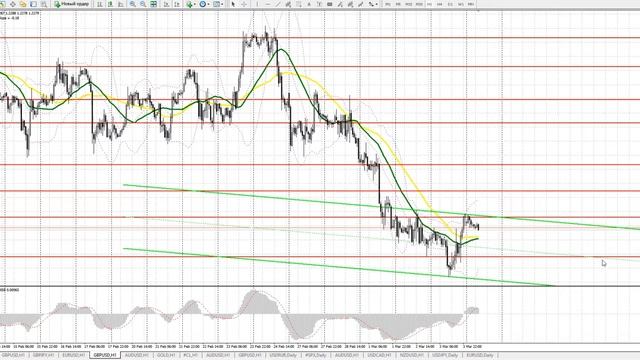Switch to the GBPJPY,H1 chart tab
Screen dimensions: 640x360
point(44,355)
